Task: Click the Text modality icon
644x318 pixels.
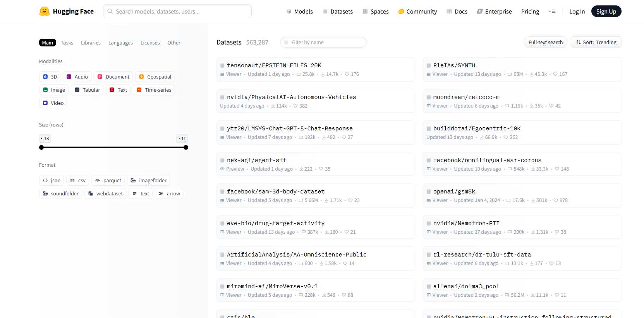Action: click(112, 90)
